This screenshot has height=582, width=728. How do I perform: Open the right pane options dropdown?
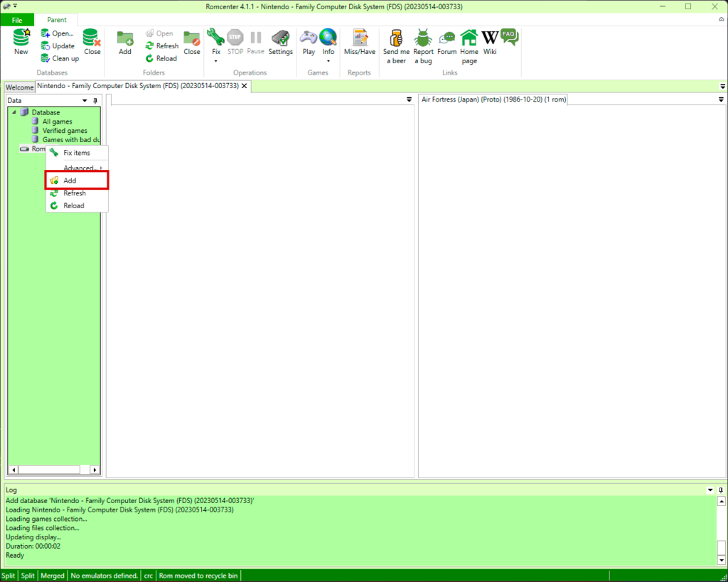721,99
